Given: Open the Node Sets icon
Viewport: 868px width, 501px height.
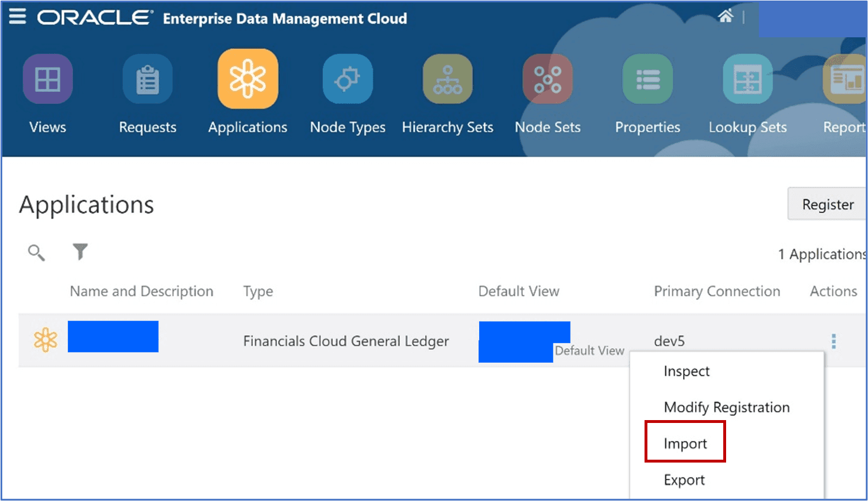Looking at the screenshot, I should click(547, 79).
